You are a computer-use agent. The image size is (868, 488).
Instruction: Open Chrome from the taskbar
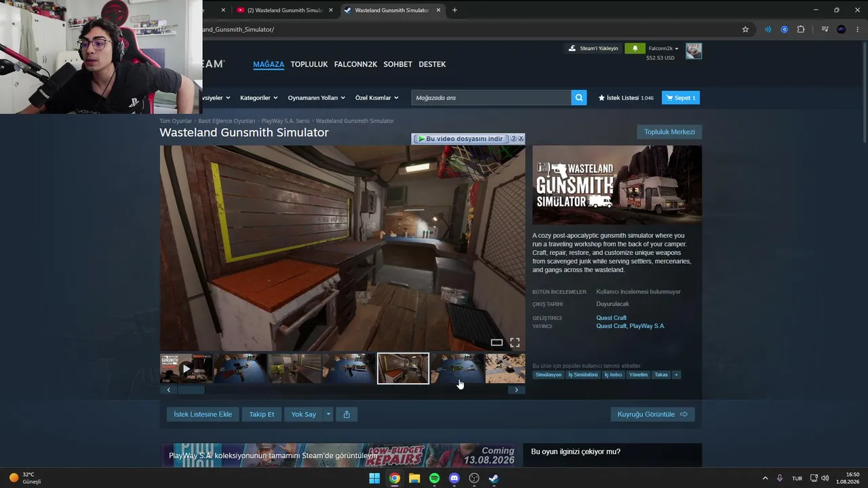pos(394,478)
